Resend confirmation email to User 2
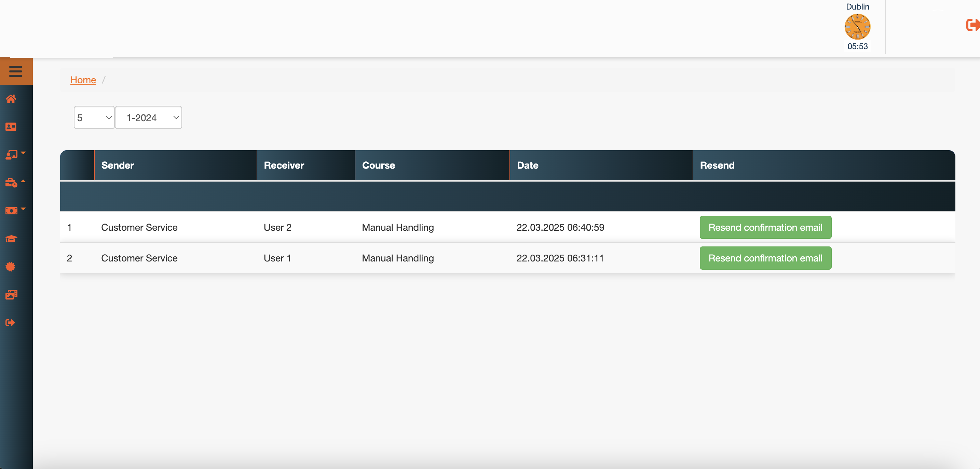Image resolution: width=980 pixels, height=469 pixels. 765,227
